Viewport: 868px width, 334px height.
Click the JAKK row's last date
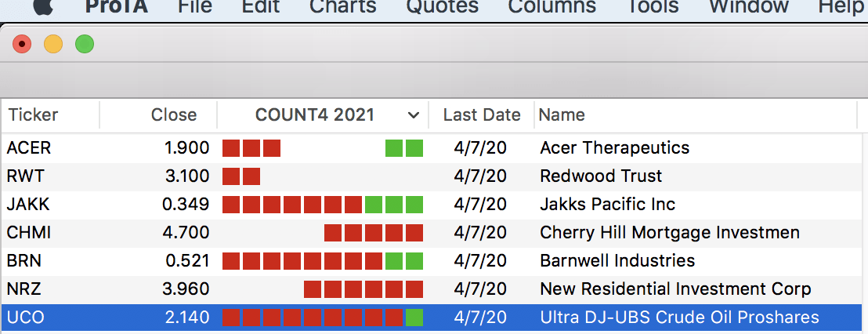click(480, 205)
